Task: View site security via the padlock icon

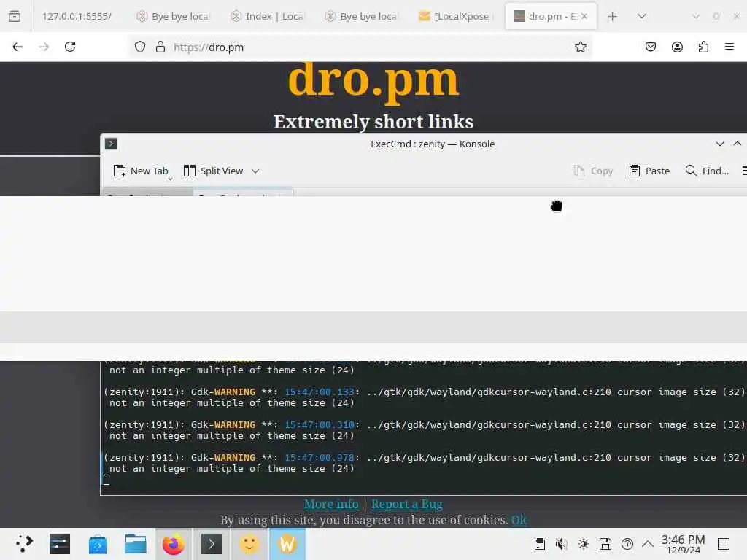Action: pyautogui.click(x=160, y=47)
